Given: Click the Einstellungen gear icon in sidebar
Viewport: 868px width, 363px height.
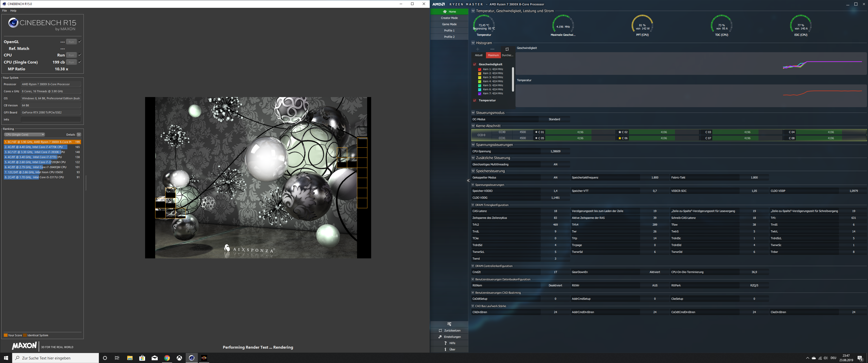Looking at the screenshot, I should pos(440,337).
